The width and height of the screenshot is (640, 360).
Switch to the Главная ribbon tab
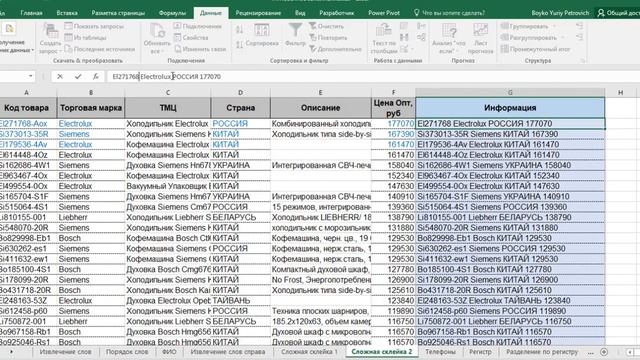[31, 13]
